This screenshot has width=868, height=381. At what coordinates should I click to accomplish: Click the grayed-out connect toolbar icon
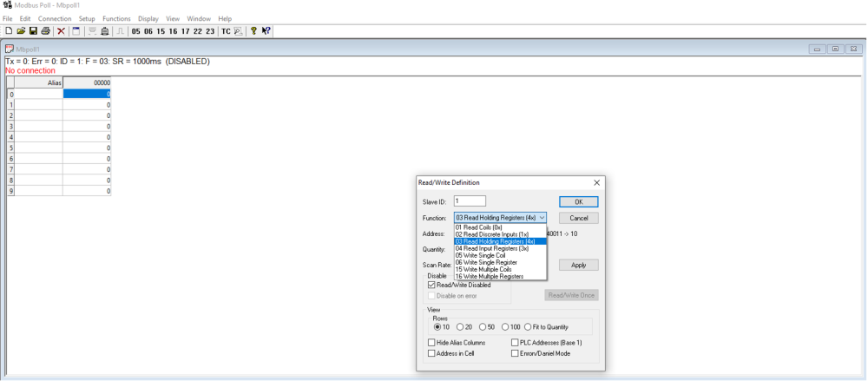point(93,31)
